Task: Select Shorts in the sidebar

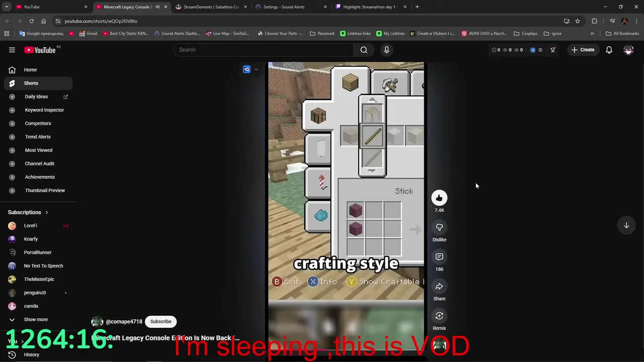Action: click(38, 83)
